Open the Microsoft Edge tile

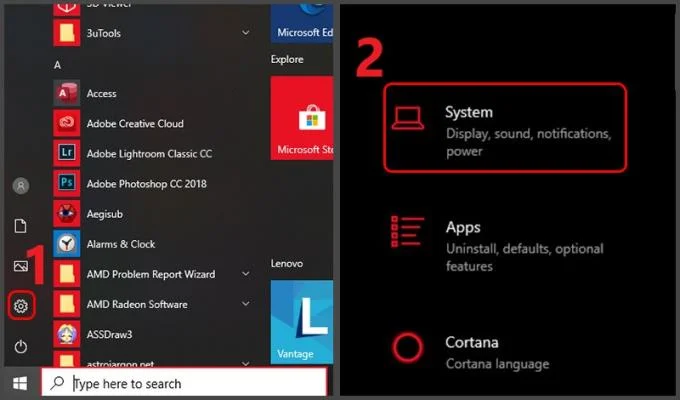pos(302,23)
